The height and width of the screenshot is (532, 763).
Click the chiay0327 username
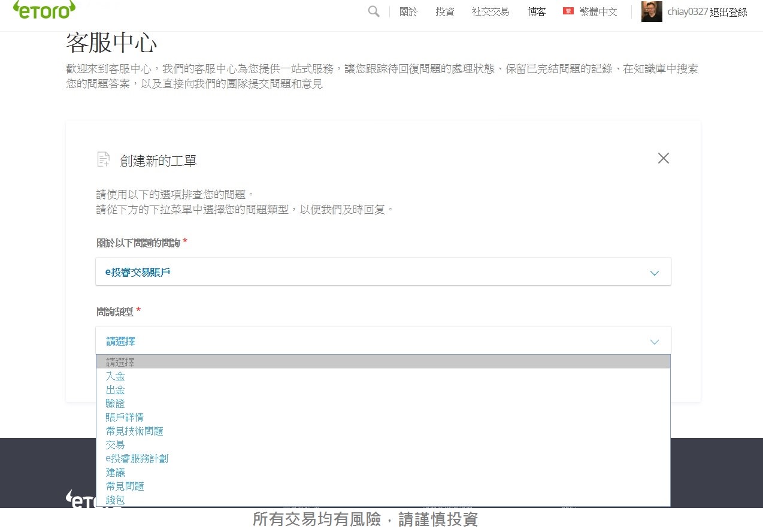(688, 12)
